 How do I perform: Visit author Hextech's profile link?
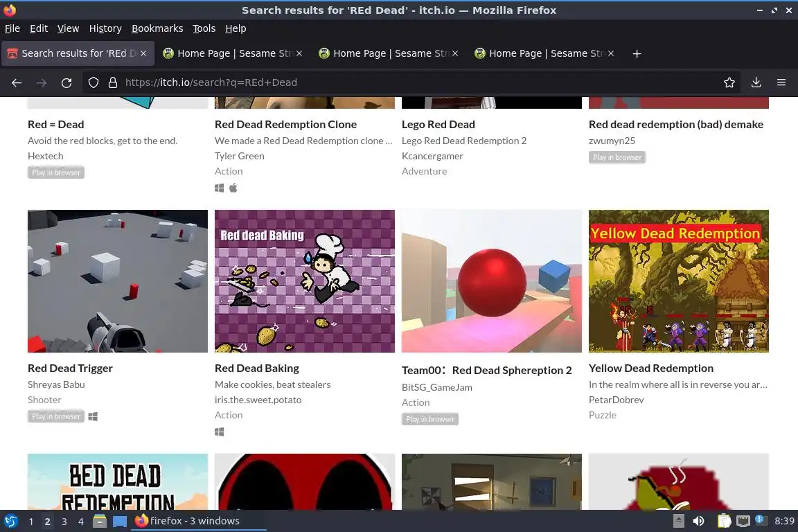pyautogui.click(x=45, y=156)
